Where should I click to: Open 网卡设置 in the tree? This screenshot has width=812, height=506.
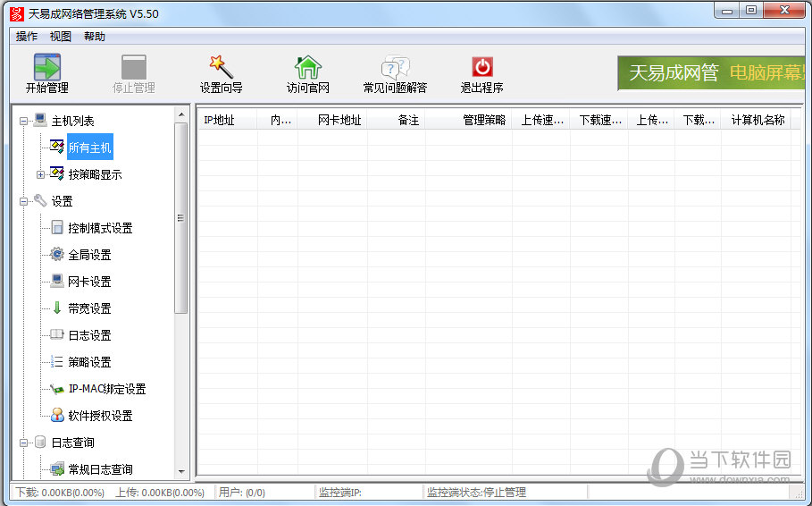coord(89,282)
